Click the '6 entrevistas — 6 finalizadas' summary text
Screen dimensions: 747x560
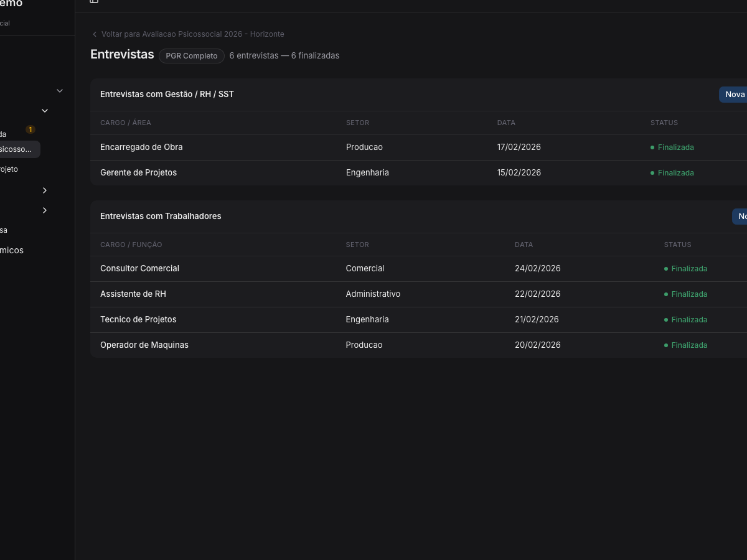coord(284,56)
